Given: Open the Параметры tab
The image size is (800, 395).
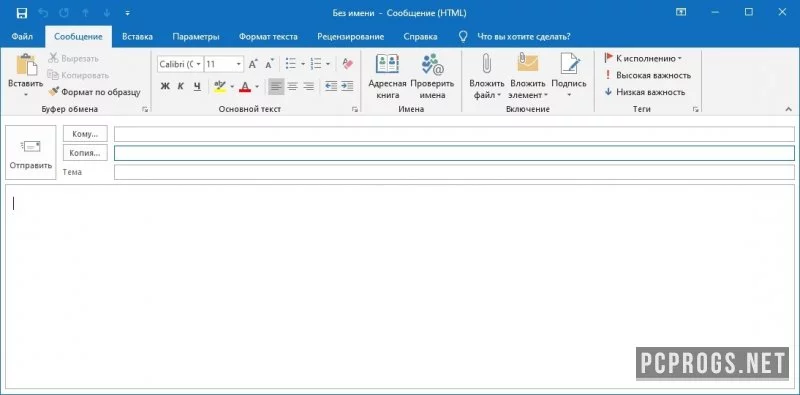Looking at the screenshot, I should click(196, 37).
